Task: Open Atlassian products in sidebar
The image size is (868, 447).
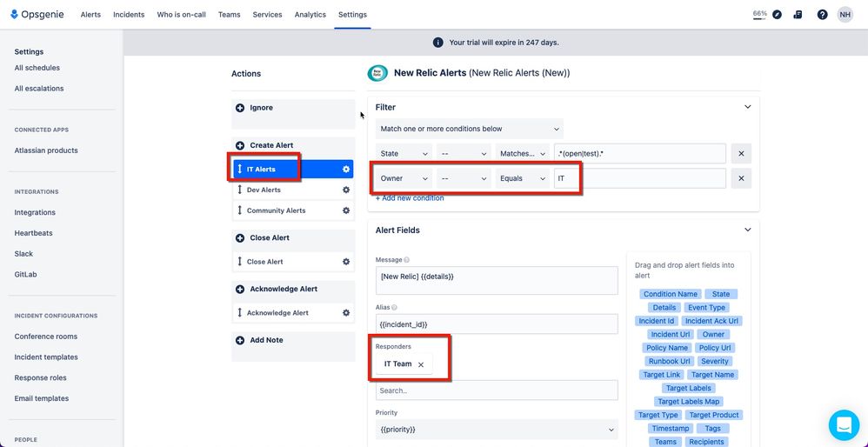Action: [x=46, y=150]
